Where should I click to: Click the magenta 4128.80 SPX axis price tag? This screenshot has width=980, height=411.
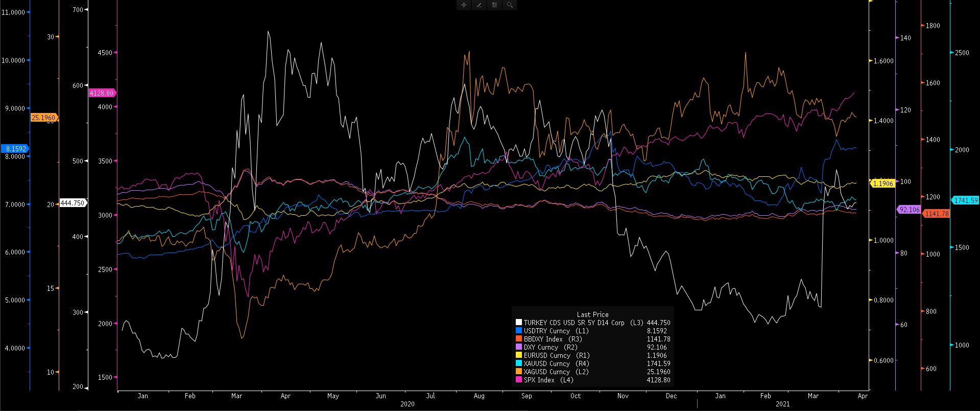[102, 93]
